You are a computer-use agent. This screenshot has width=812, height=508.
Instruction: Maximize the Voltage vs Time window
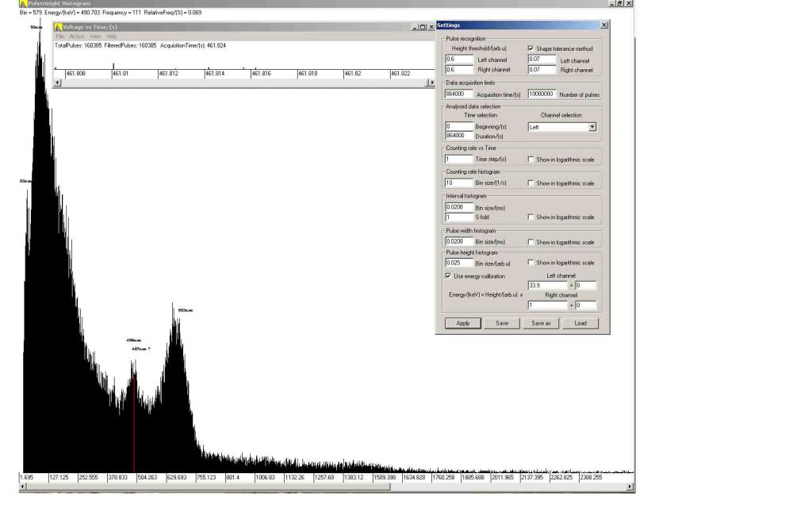tap(423, 27)
